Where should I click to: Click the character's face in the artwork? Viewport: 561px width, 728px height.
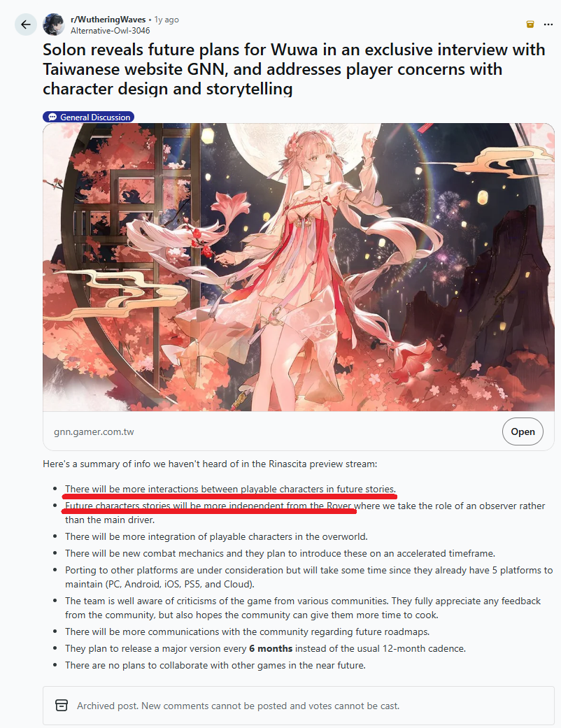click(320, 161)
